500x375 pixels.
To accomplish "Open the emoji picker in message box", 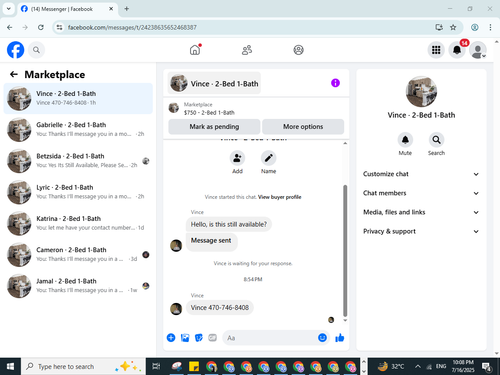I will click(x=322, y=338).
